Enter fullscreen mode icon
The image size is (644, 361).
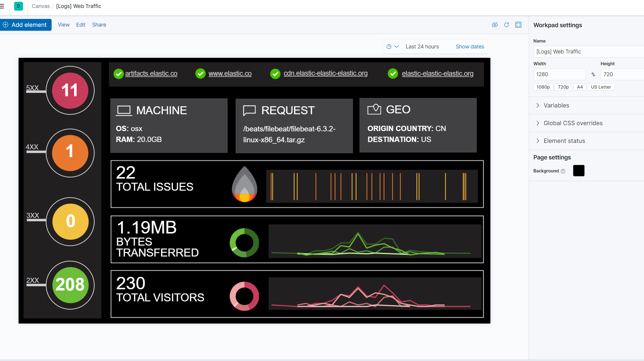[x=518, y=25]
